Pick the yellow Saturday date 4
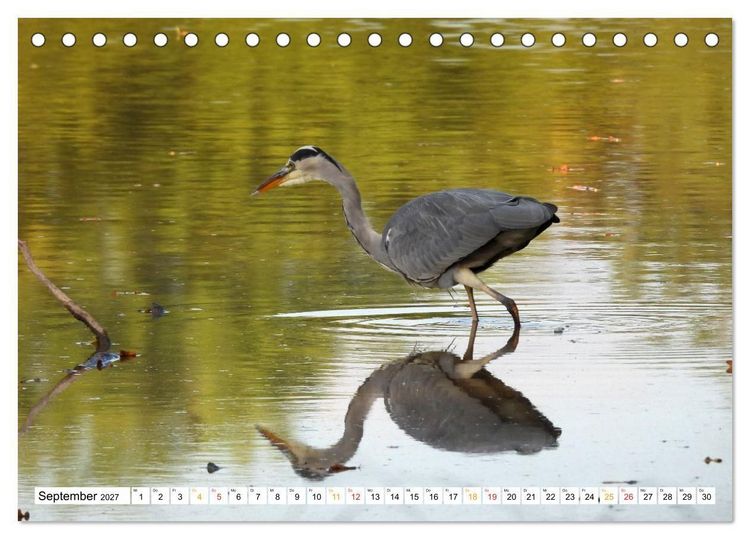Image resolution: width=750 pixels, height=539 pixels. coord(199,496)
